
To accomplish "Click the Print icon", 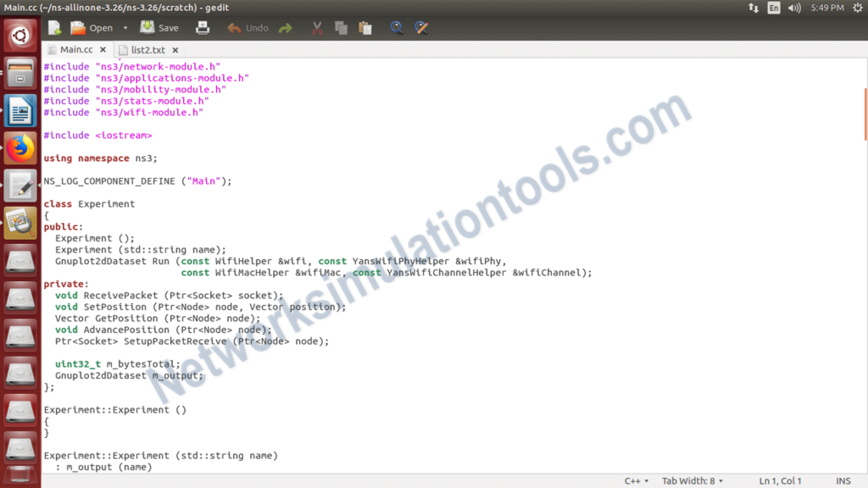I will pos(203,27).
